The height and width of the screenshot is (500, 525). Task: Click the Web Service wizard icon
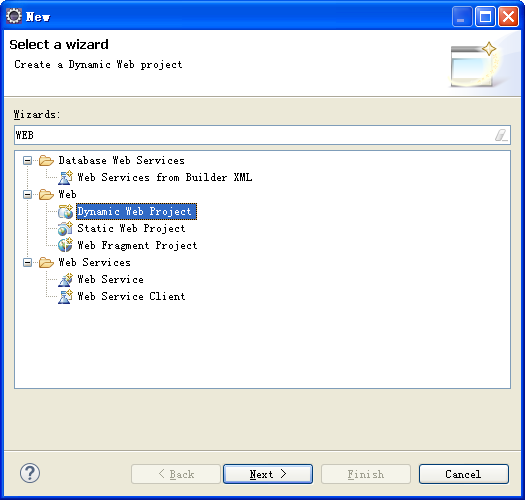click(x=65, y=279)
